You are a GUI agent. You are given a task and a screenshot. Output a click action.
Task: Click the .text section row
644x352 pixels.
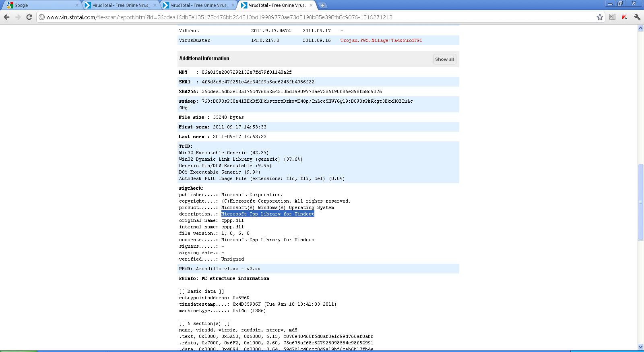[x=276, y=336]
